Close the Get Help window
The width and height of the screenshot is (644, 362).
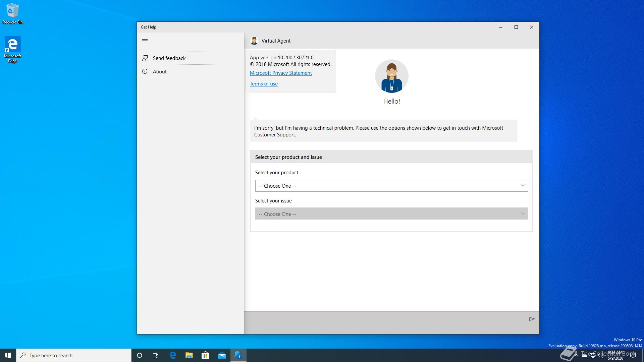pos(532,27)
